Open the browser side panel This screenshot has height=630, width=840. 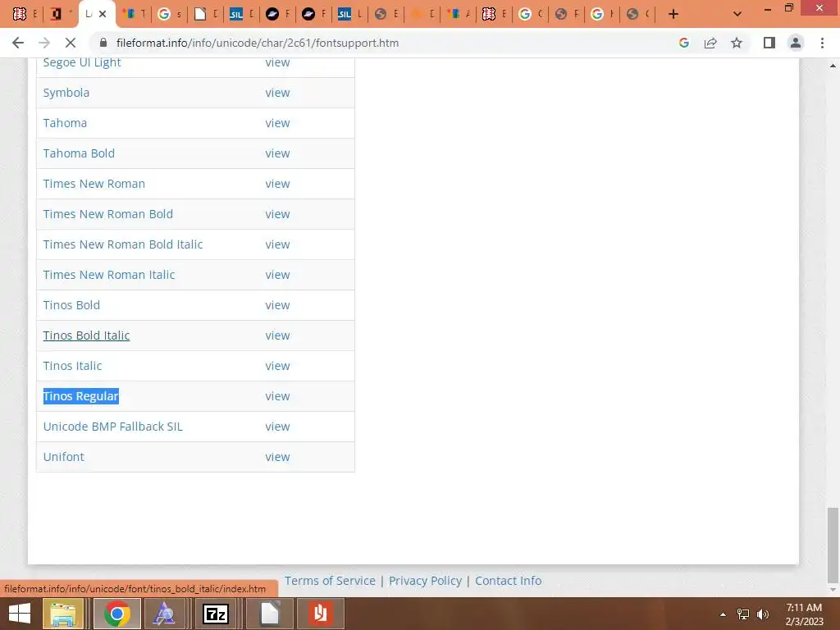tap(769, 43)
